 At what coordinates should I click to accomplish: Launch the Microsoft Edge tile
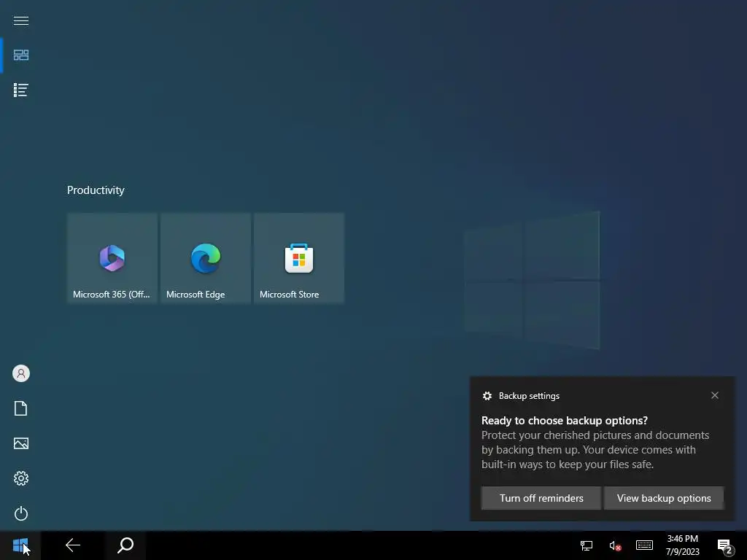[205, 257]
